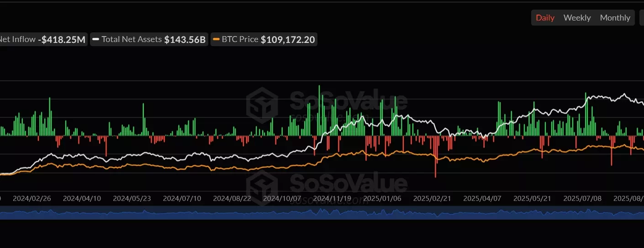Click the $143.56B net assets value
644x248 pixels.
point(185,39)
